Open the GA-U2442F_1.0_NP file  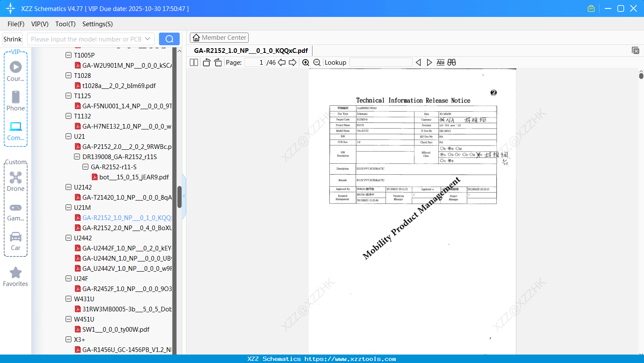tap(127, 248)
